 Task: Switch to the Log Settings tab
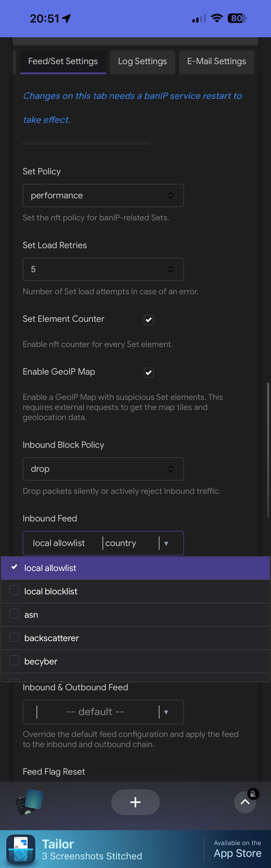142,61
